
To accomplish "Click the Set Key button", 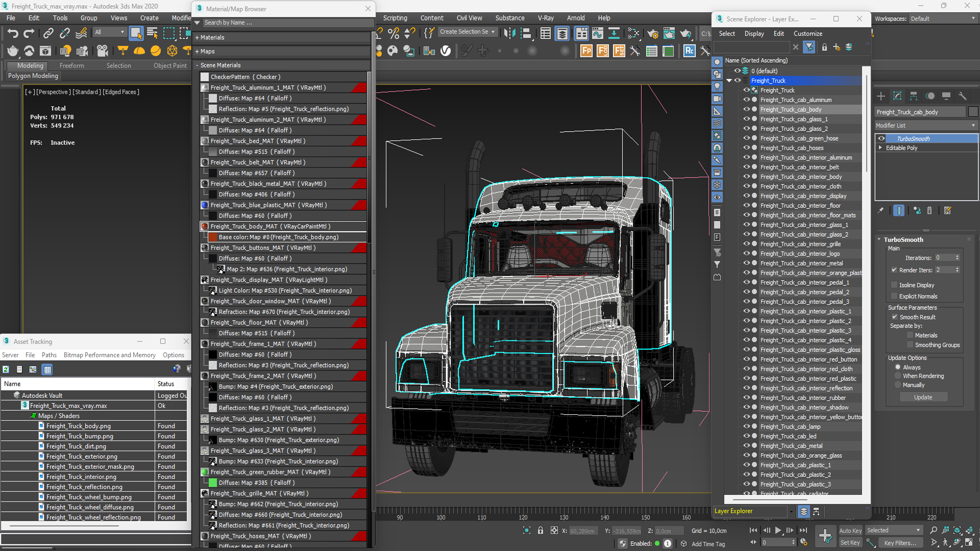I will (850, 543).
